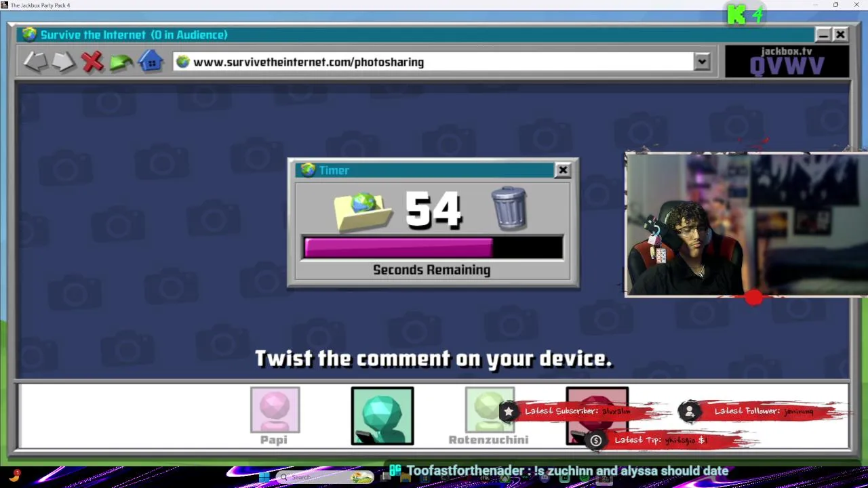This screenshot has height=488, width=868.
Task: Click the green K4 logo at the top
Action: 745,14
